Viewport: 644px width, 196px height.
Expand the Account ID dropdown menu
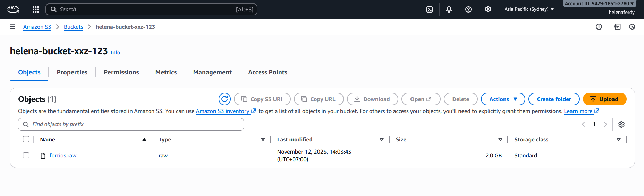599,3
